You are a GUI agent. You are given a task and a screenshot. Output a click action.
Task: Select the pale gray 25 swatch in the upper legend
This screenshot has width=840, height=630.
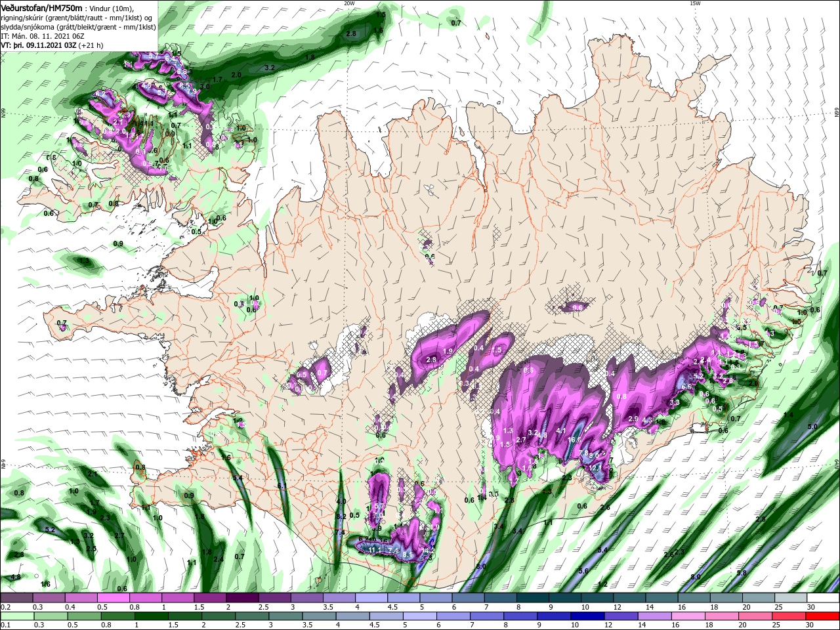(791, 598)
